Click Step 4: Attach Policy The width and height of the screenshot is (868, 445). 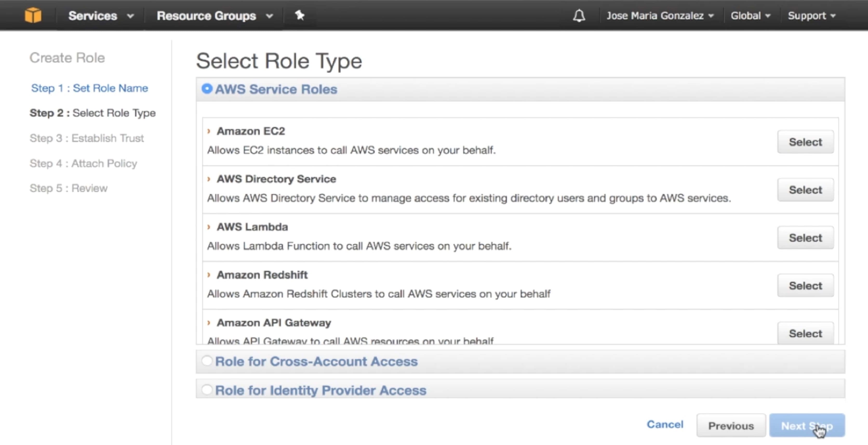(x=83, y=163)
